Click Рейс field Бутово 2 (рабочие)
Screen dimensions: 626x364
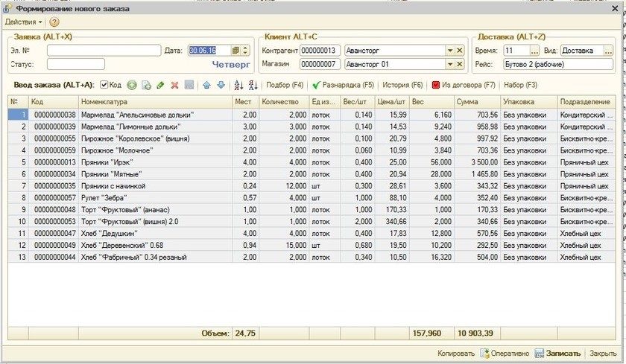[558, 64]
